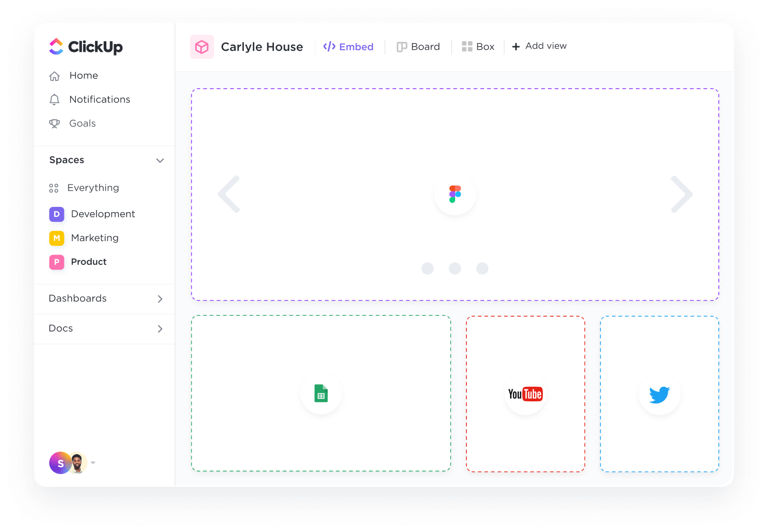The image size is (767, 532).
Task: Select the purple D Development space icon
Action: pyautogui.click(x=57, y=214)
